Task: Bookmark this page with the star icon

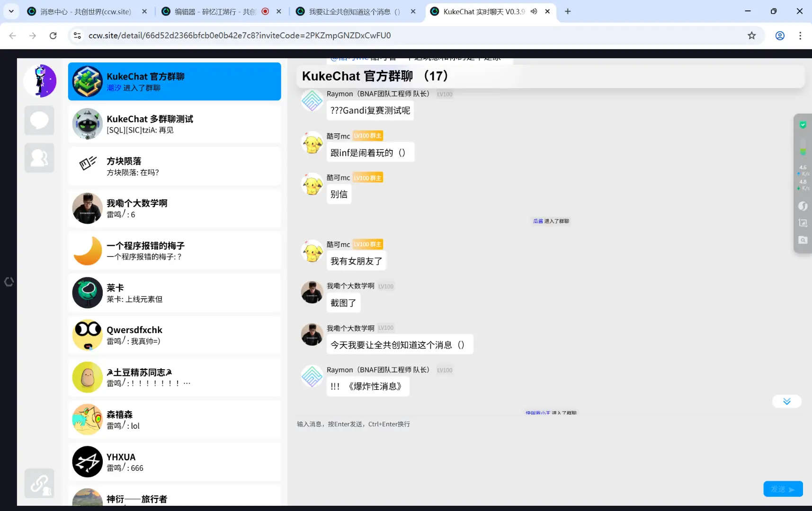Action: pyautogui.click(x=751, y=35)
